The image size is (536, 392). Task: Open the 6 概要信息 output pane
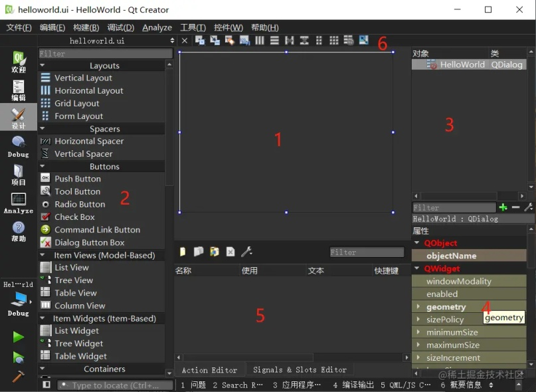point(461,385)
